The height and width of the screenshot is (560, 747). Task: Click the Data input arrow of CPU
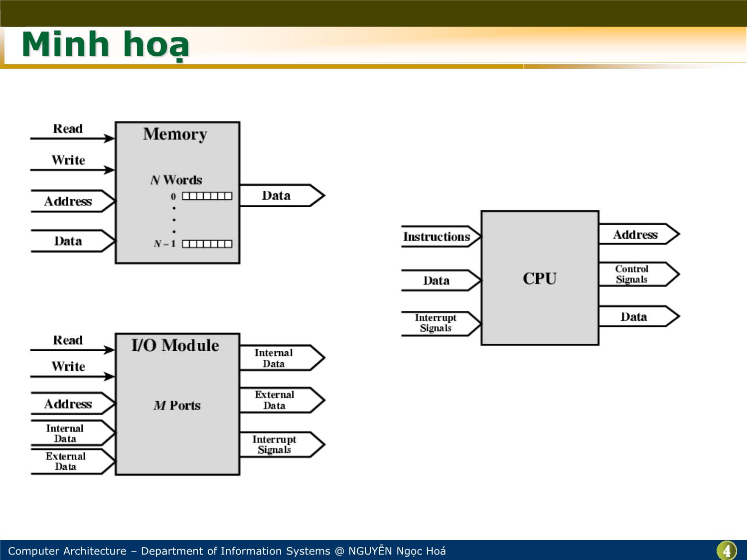coord(442,280)
